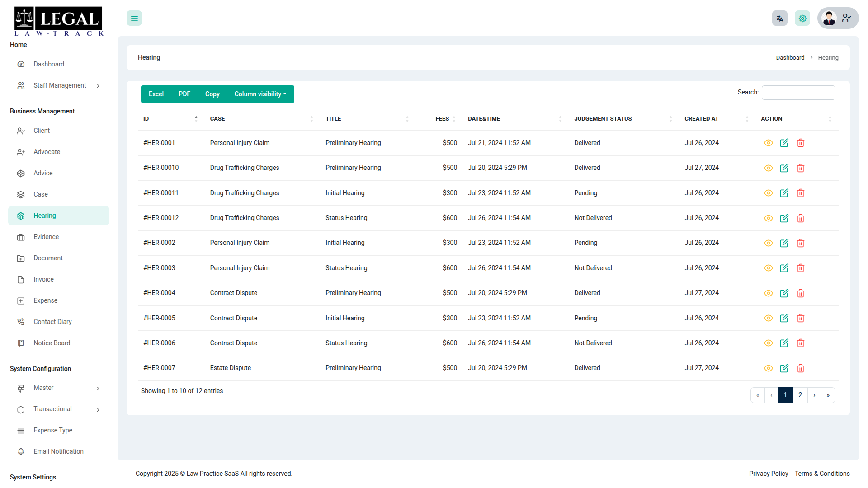Delete hearing #HER-00011 with trash icon
868x488 pixels.
click(x=801, y=193)
